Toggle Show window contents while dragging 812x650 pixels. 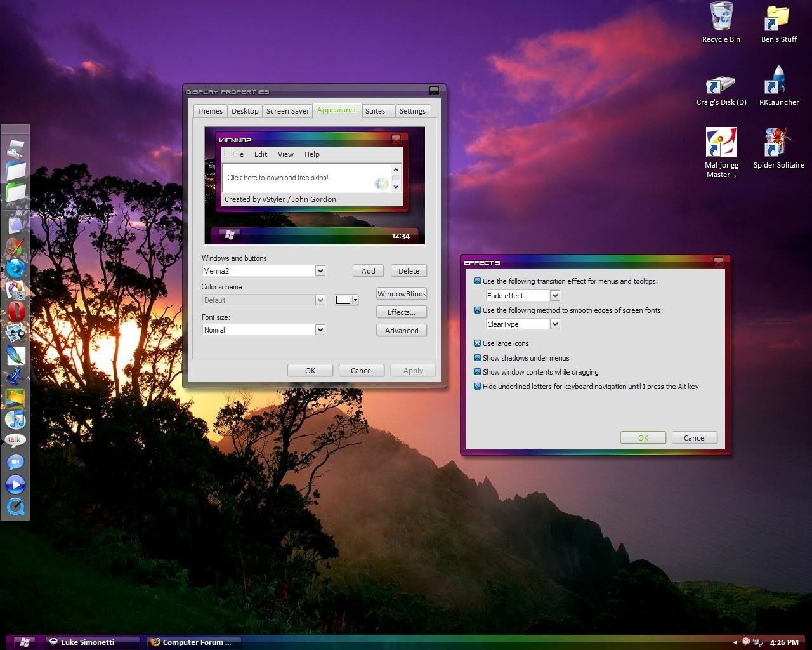click(x=477, y=371)
